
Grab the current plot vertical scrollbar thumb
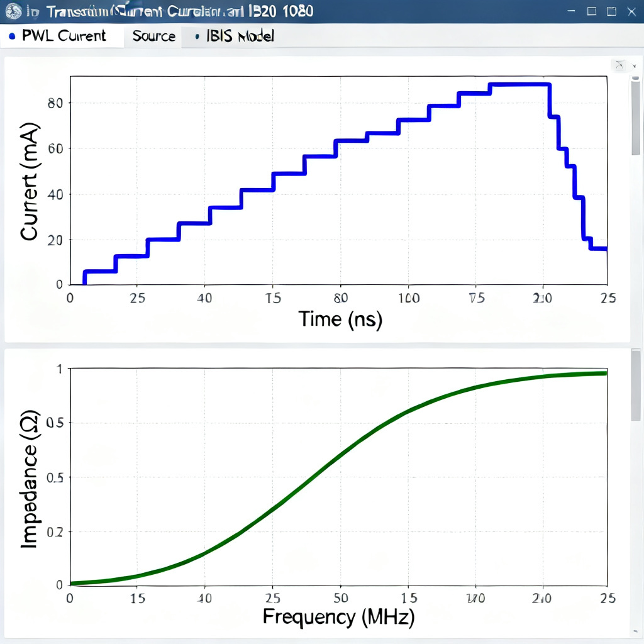coord(636,117)
